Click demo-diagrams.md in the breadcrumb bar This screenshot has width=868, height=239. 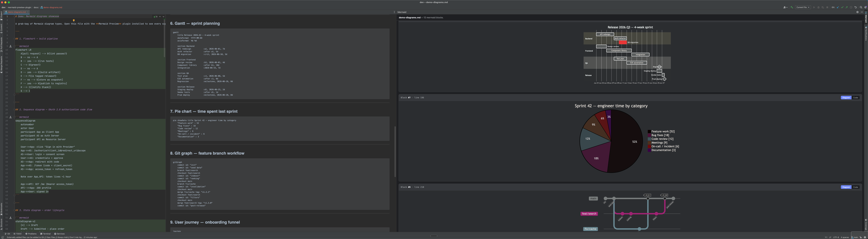[51, 7]
